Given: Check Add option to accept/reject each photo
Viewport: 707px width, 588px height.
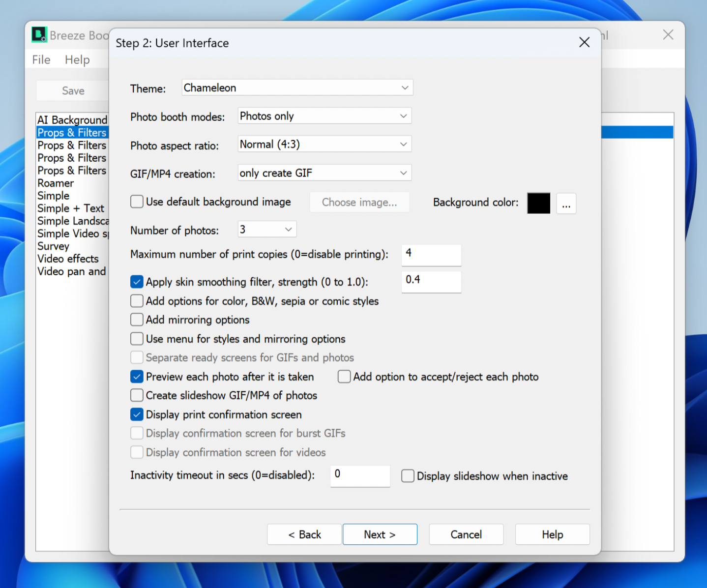Looking at the screenshot, I should [x=344, y=377].
